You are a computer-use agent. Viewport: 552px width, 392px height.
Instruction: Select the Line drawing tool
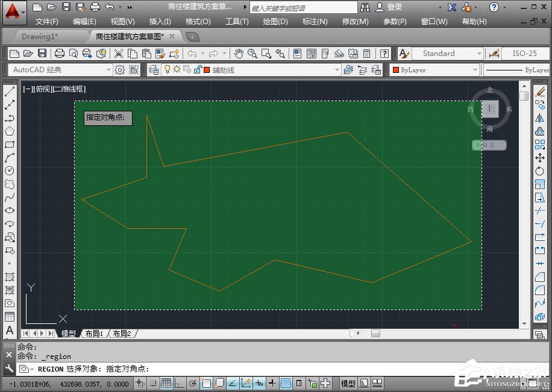[x=8, y=90]
